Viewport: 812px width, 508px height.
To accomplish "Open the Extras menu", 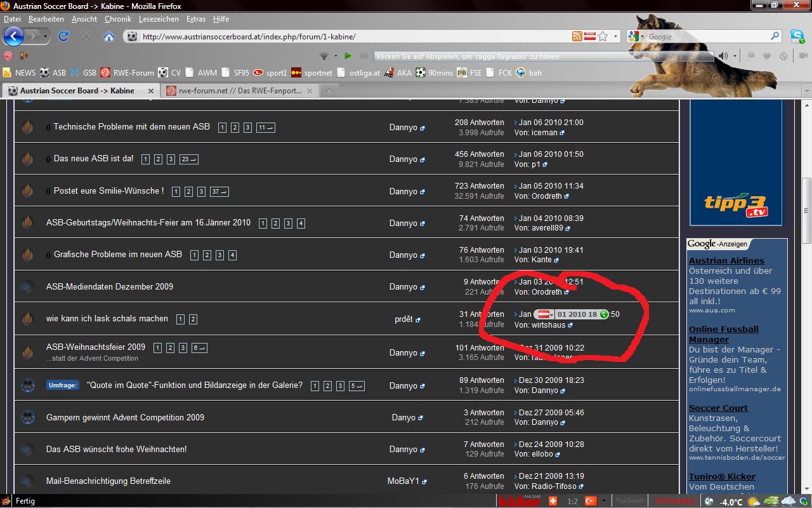I will click(196, 19).
